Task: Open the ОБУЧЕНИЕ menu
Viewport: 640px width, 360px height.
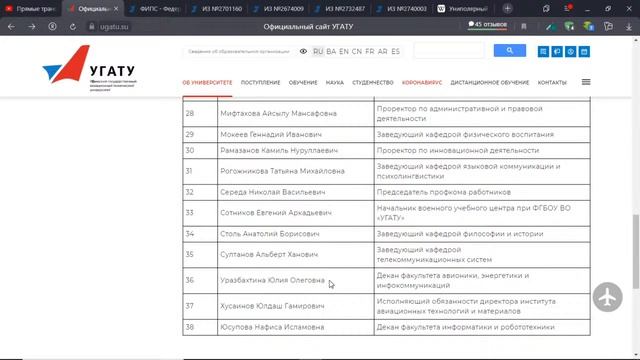Action: click(x=303, y=82)
